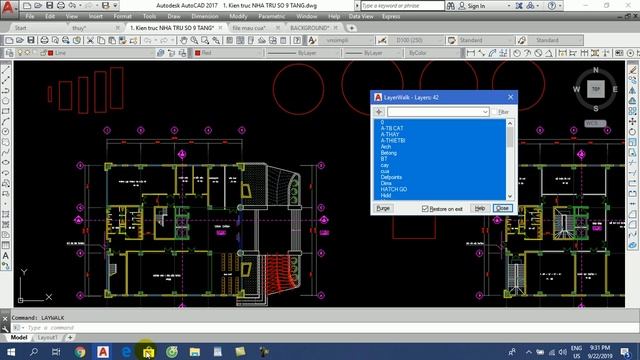The height and width of the screenshot is (360, 640).
Task: Open the text style vnsimpli dropdown
Action: [346, 40]
